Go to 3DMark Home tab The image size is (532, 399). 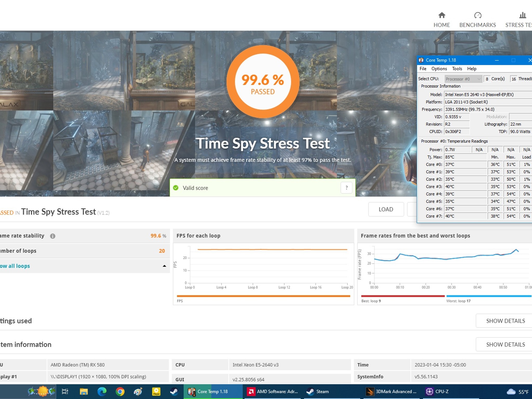click(x=442, y=20)
